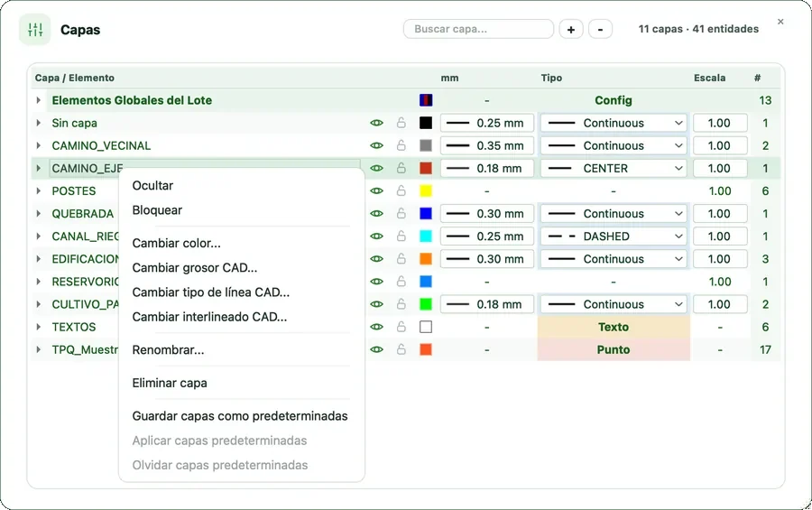The image size is (812, 510).
Task: Hide RESERVORIO layer with eye icon
Action: [x=376, y=282]
